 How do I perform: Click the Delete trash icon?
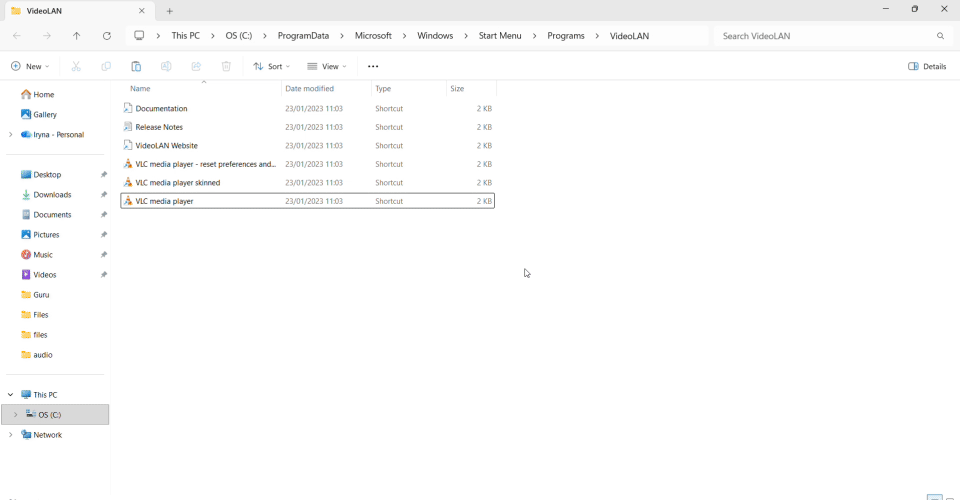click(226, 66)
